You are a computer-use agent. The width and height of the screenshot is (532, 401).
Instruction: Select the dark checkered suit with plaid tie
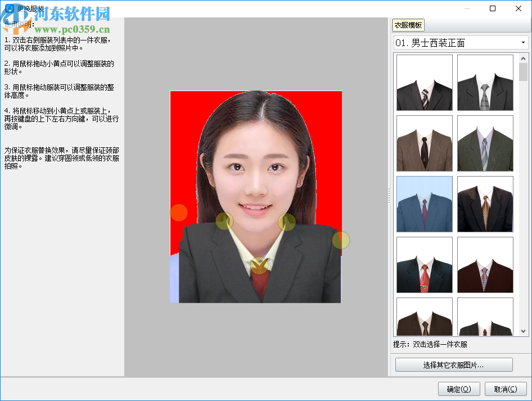(485, 83)
